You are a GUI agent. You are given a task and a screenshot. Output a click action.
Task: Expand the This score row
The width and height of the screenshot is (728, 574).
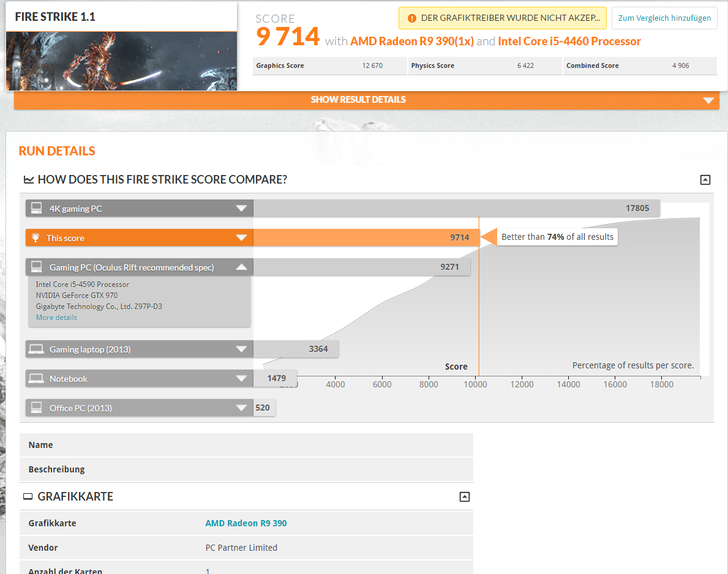[x=241, y=237]
